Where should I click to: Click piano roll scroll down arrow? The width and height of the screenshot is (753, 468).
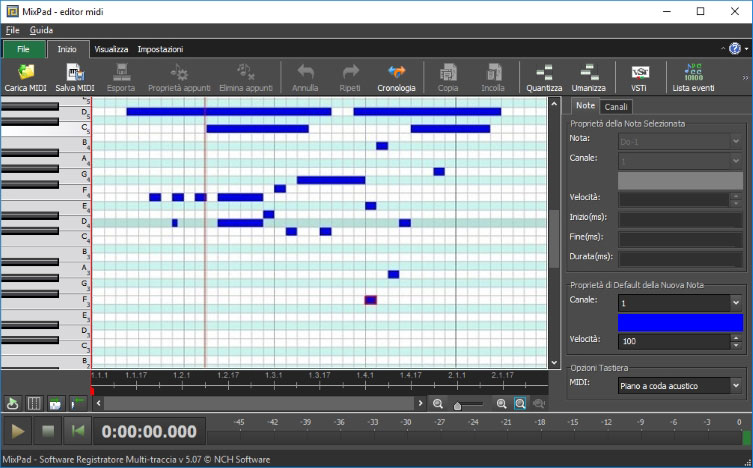[554, 363]
